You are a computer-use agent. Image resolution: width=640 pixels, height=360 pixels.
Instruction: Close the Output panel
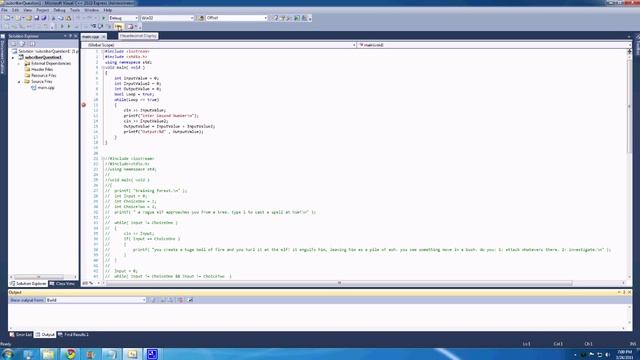pos(629,292)
